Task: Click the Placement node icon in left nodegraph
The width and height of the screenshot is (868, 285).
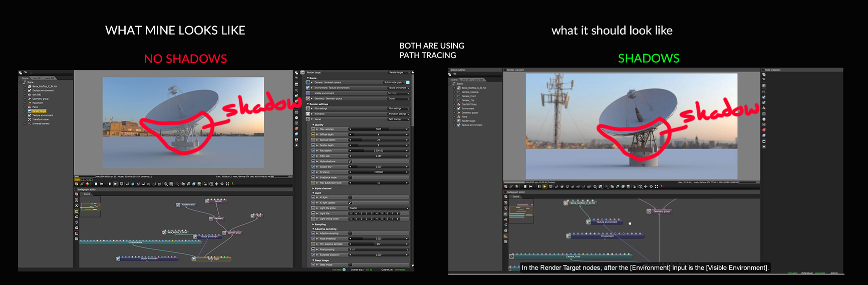Action: 211,218
